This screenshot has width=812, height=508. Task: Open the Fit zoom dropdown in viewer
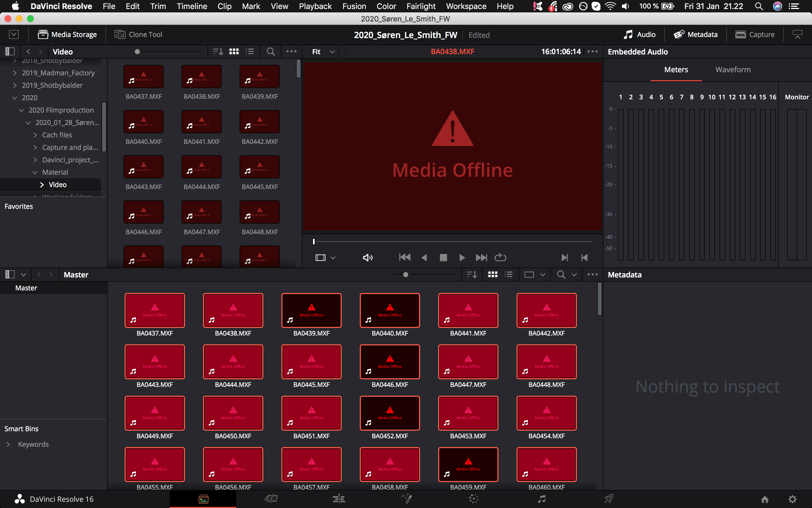pos(323,52)
